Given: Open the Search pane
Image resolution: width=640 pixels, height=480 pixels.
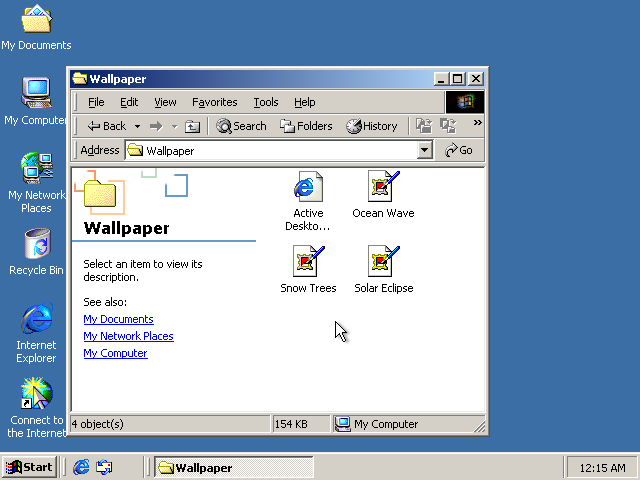Looking at the screenshot, I should (x=241, y=126).
